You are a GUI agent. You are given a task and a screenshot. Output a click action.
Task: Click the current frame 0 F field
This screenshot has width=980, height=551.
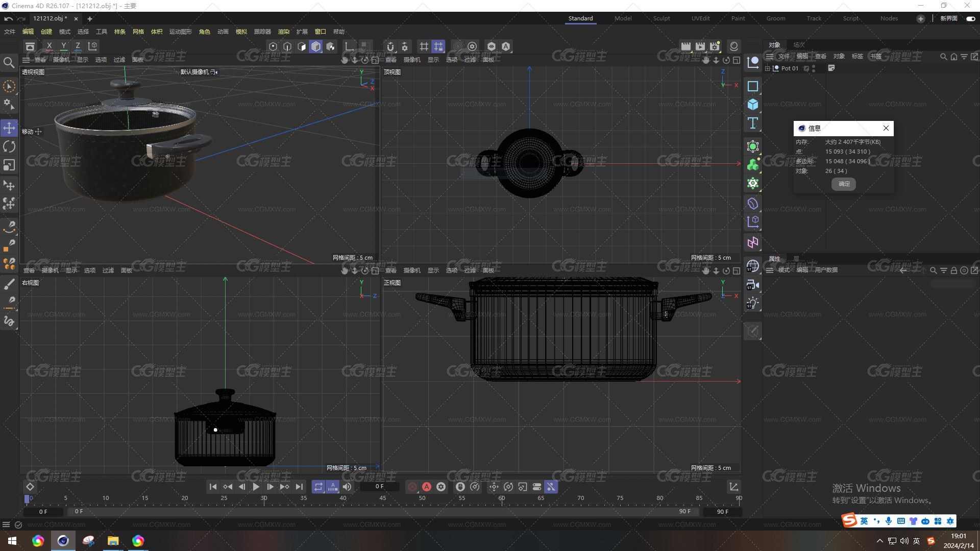click(x=379, y=487)
